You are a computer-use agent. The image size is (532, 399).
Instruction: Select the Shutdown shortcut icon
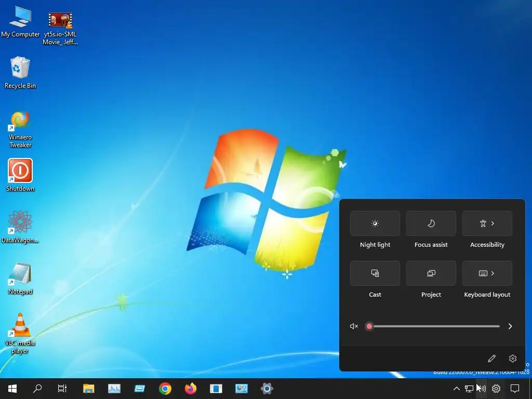point(20,175)
